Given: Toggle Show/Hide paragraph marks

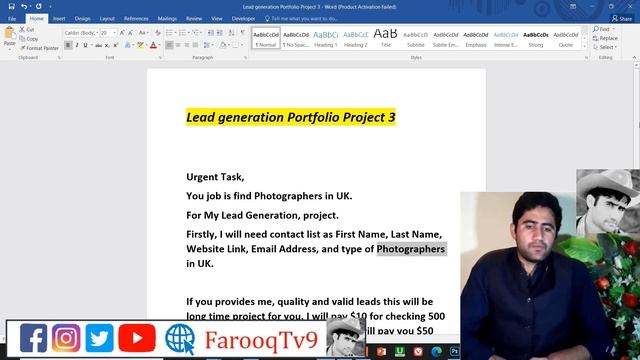Looking at the screenshot, I should (x=243, y=33).
